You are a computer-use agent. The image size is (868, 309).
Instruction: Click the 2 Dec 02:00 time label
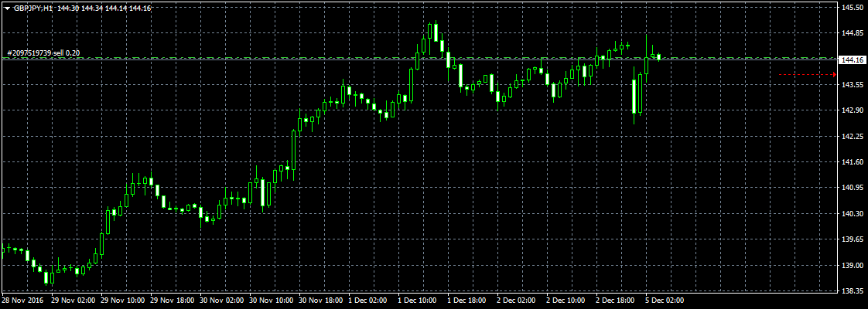click(515, 301)
